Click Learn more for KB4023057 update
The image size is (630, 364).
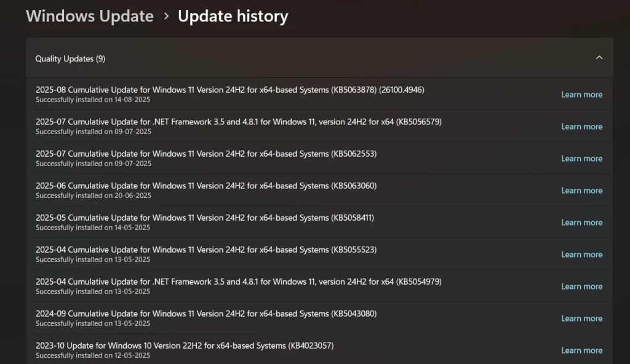[581, 350]
